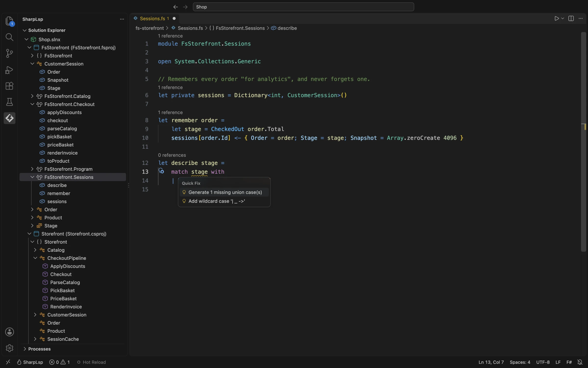Change the F# language mode
Image resolution: width=588 pixels, height=368 pixels.
569,362
